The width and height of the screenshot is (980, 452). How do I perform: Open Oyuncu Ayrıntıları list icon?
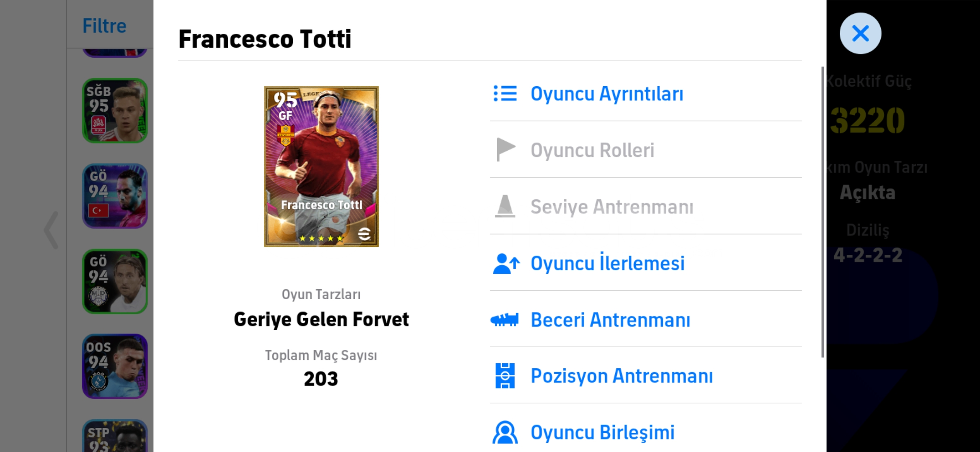point(505,94)
